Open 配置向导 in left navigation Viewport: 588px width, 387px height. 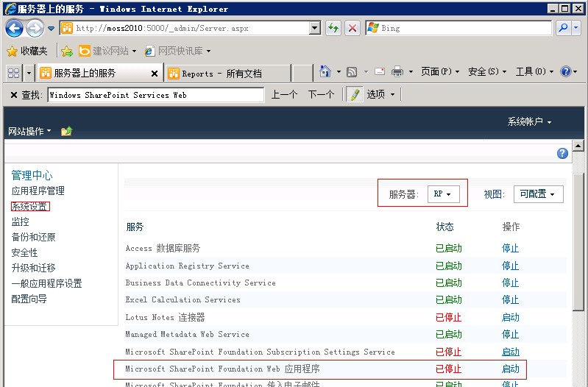pyautogui.click(x=29, y=299)
